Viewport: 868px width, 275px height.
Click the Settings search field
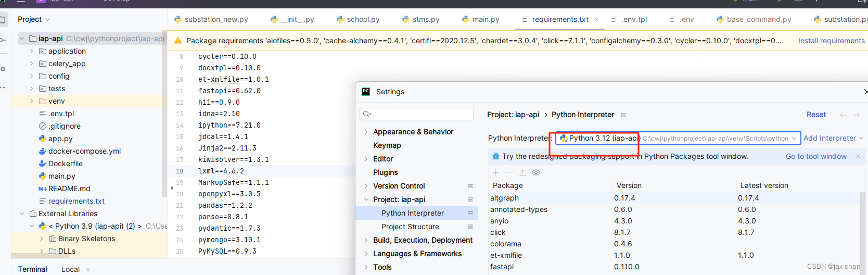coord(417,114)
